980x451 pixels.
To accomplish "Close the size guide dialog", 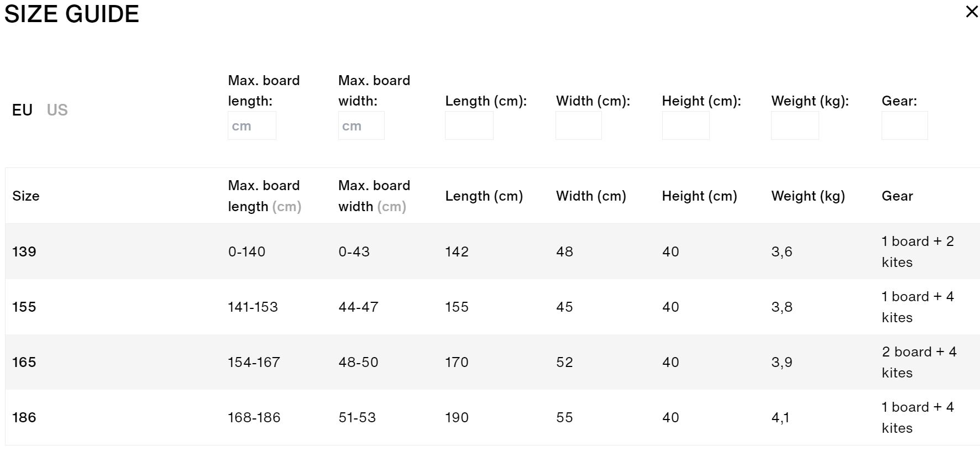I will coord(972,12).
